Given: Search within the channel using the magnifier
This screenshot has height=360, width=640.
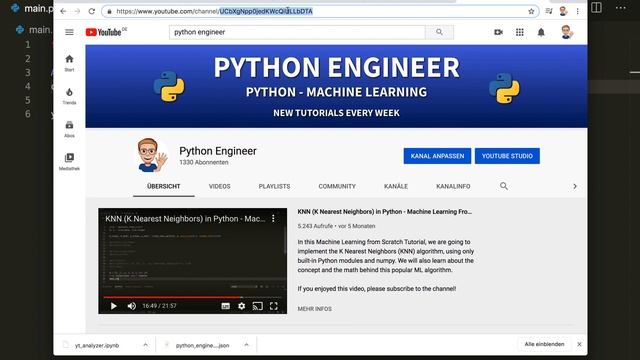Looking at the screenshot, I should point(504,186).
